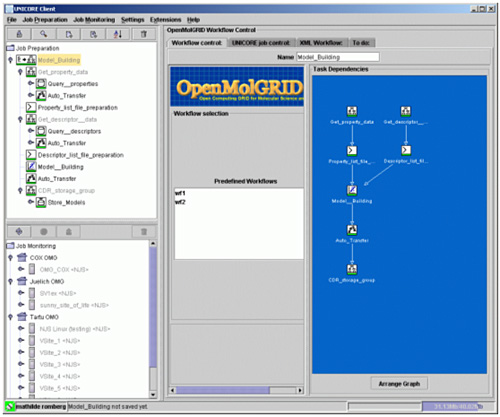The height and width of the screenshot is (417, 500).
Task: Click the Name input field
Action: coord(338,57)
